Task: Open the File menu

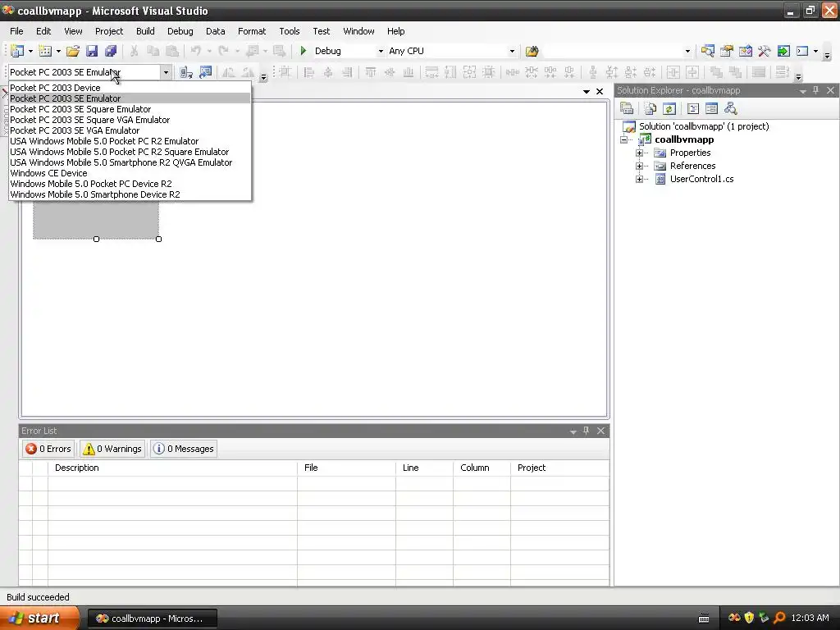Action: click(x=16, y=31)
